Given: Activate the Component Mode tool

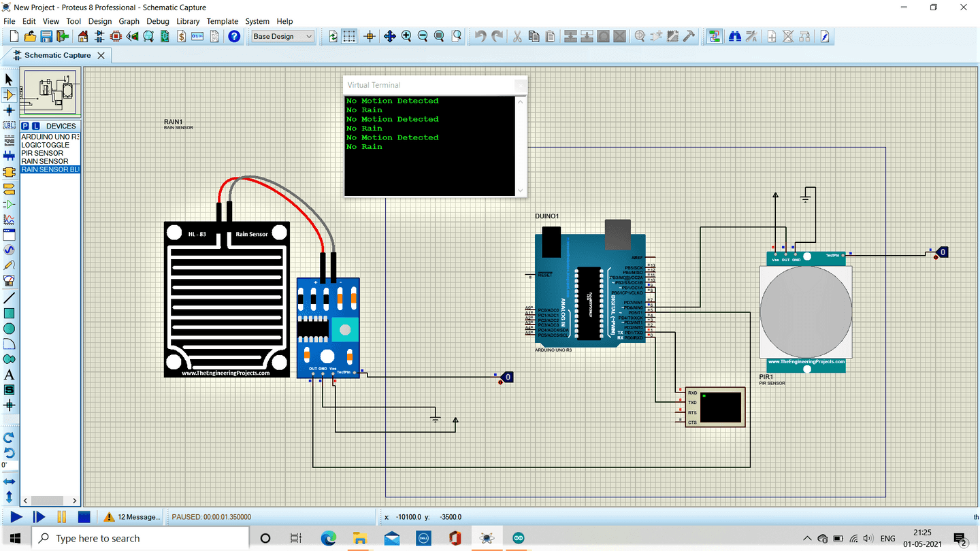Looking at the screenshot, I should click(x=9, y=95).
